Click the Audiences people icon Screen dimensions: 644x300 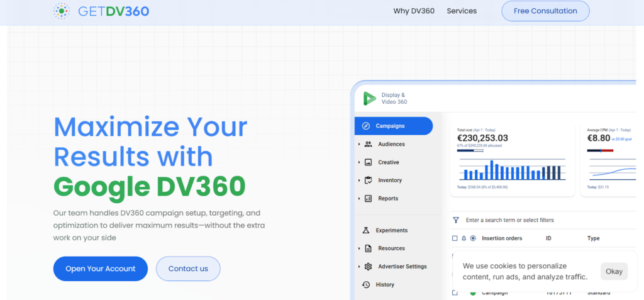pos(368,144)
